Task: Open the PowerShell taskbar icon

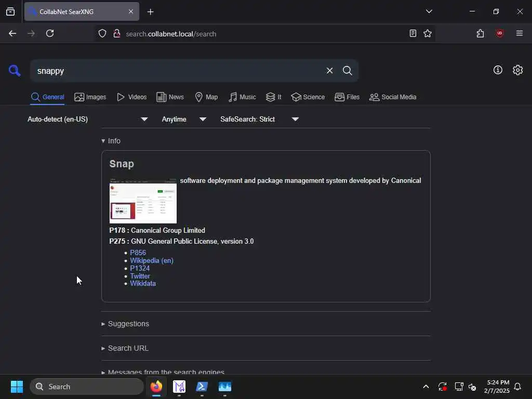Action: [x=202, y=387]
